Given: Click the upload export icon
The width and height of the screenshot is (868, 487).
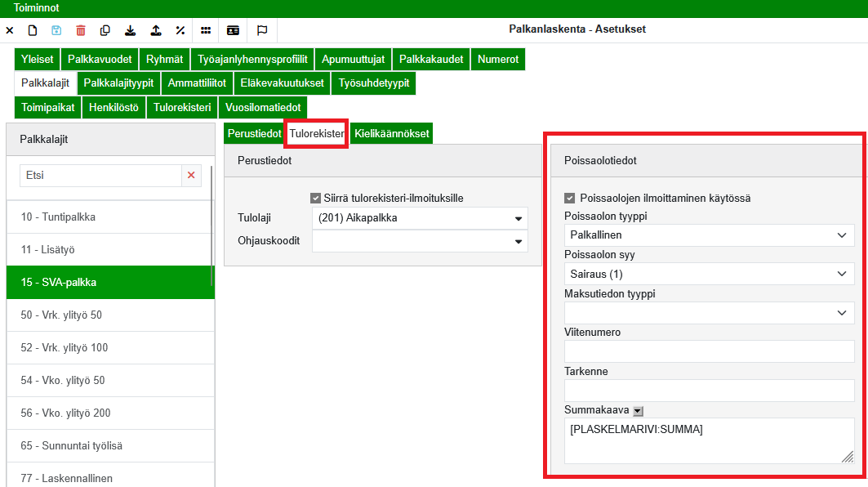Looking at the screenshot, I should [x=155, y=30].
